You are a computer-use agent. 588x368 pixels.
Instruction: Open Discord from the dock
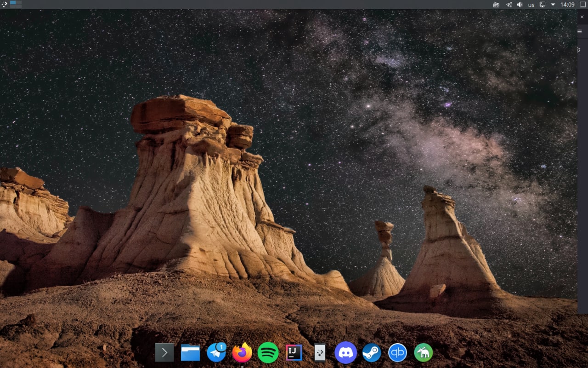[x=346, y=353]
